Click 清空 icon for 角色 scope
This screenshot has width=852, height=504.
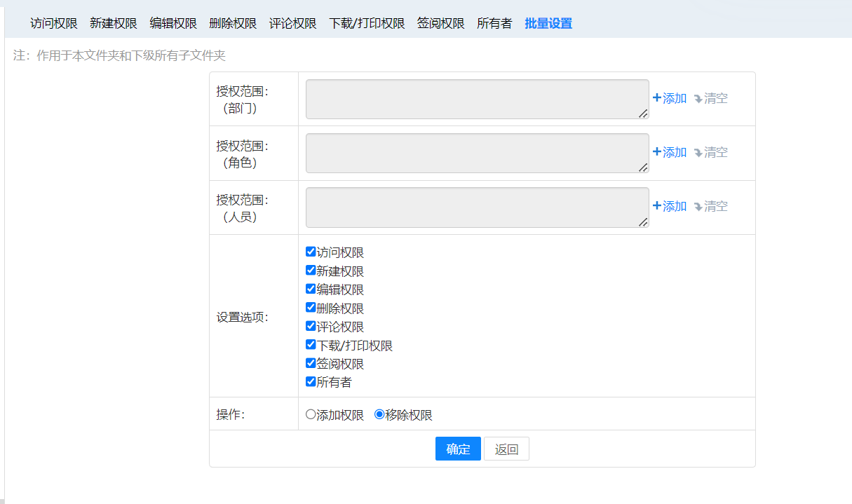click(698, 153)
